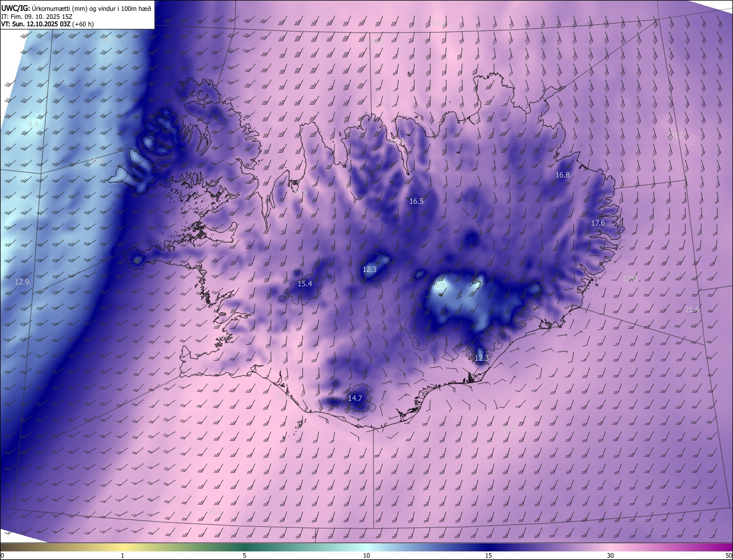The height and width of the screenshot is (560, 733).
Task: Click the legend tick label '0'
Action: [x=2, y=555]
